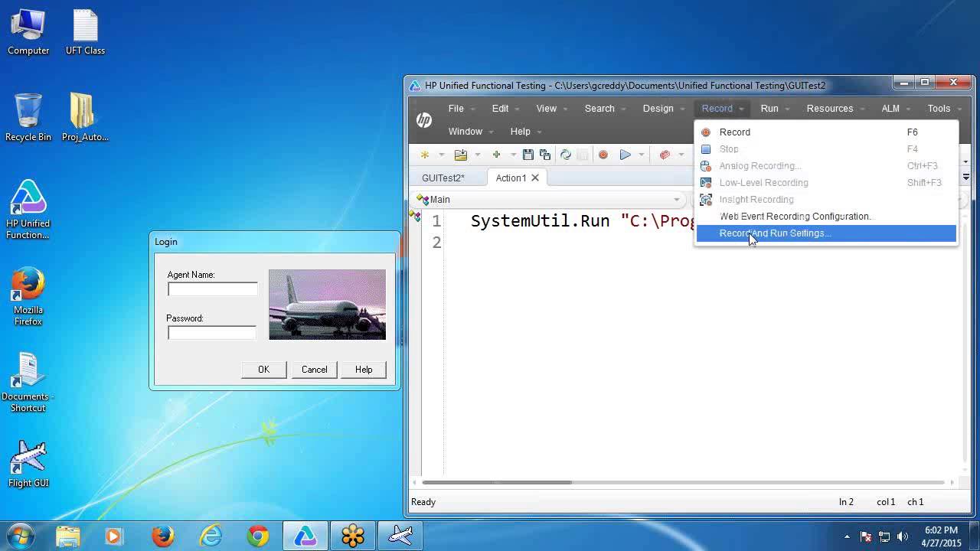Viewport: 980px width, 551px height.
Task: Switch to the GUITest2* tab
Action: (443, 178)
